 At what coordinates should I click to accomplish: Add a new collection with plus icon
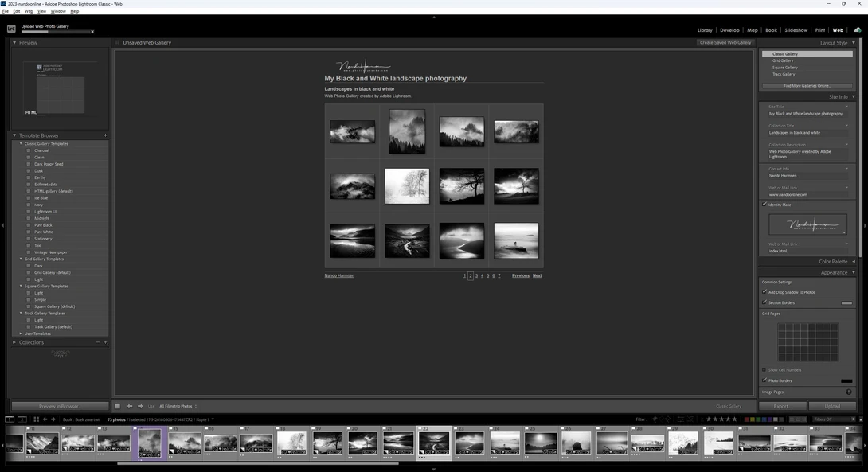105,342
